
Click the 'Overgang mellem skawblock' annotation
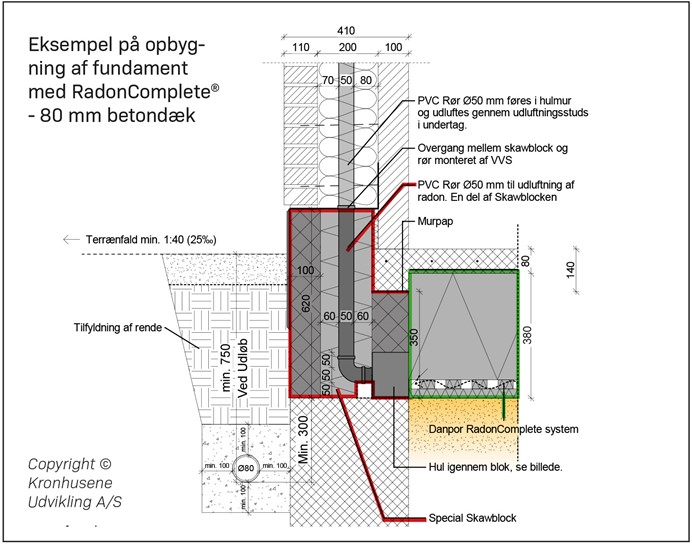tap(496, 155)
